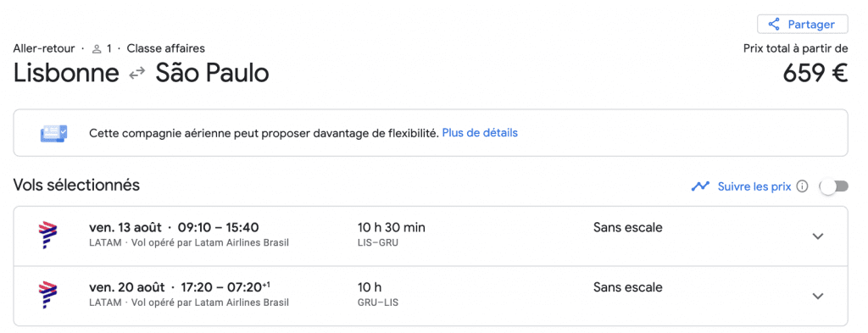The height and width of the screenshot is (333, 868).
Task: Click the Aller-retour trip type label
Action: (44, 48)
